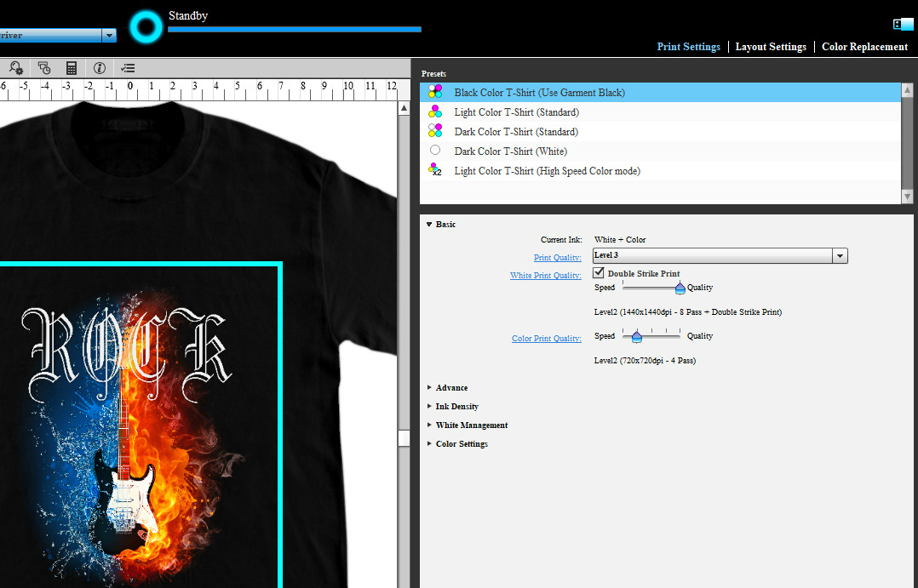Open the Print Quality Level 3 dropdown

(840, 256)
